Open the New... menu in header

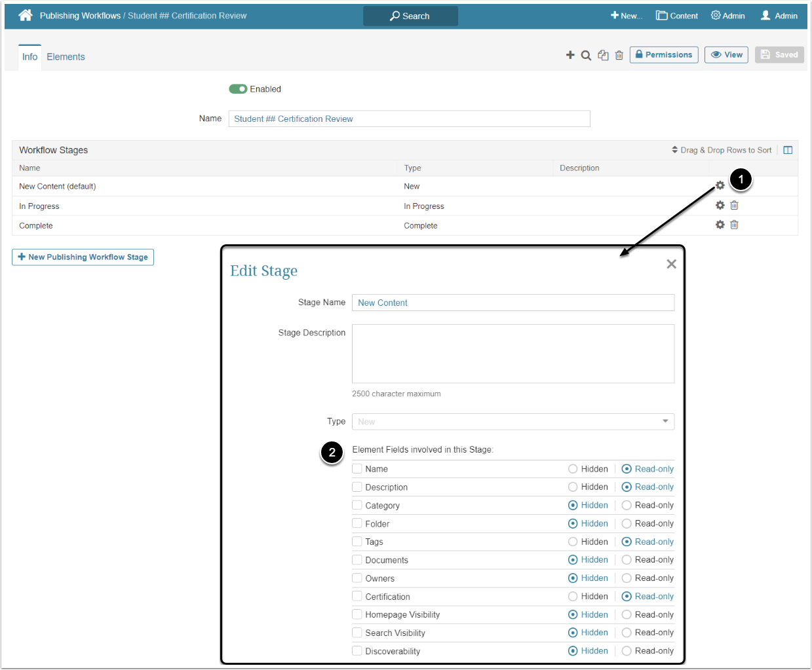[626, 16]
